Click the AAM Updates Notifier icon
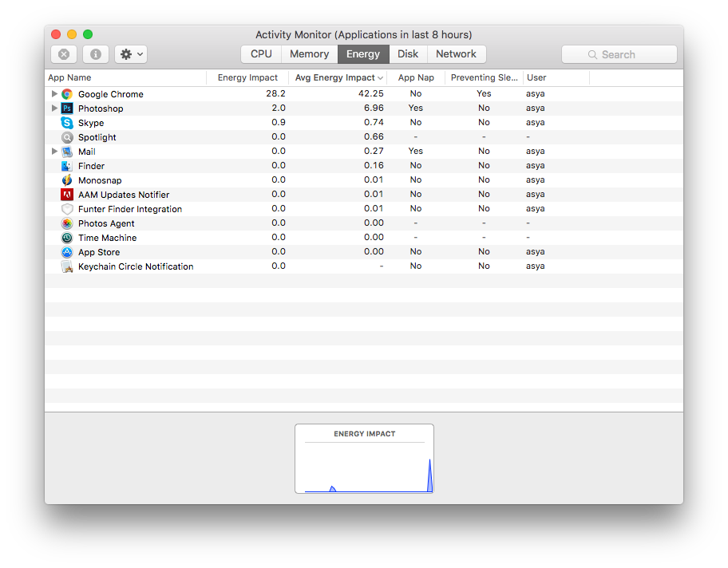The height and width of the screenshot is (568, 728). coord(67,195)
